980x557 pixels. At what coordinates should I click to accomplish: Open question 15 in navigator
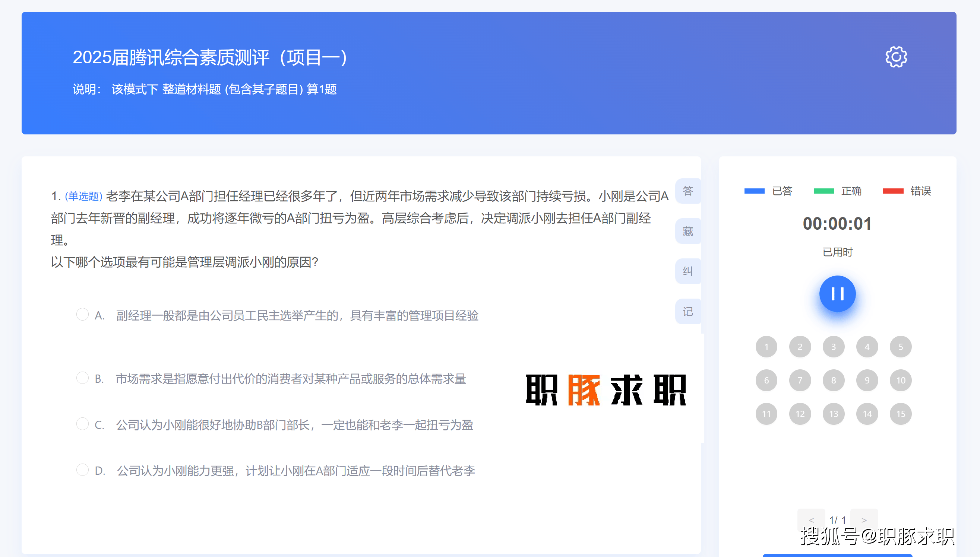click(x=901, y=414)
